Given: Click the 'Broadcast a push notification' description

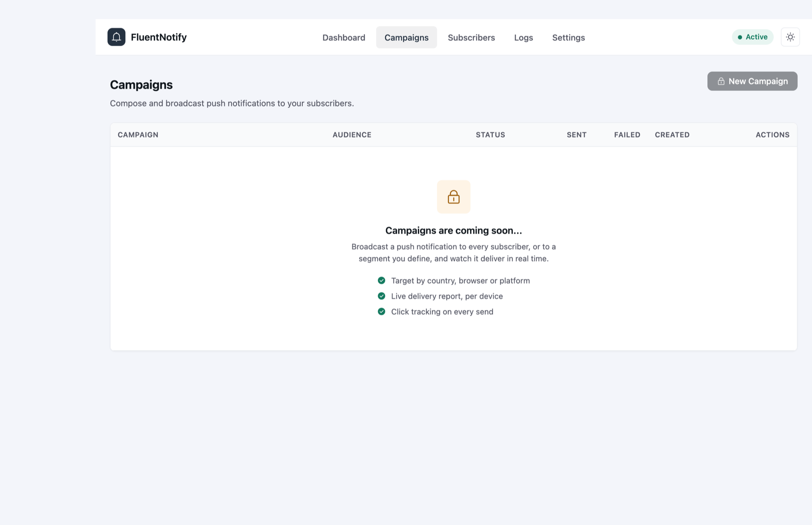Looking at the screenshot, I should click(x=453, y=253).
